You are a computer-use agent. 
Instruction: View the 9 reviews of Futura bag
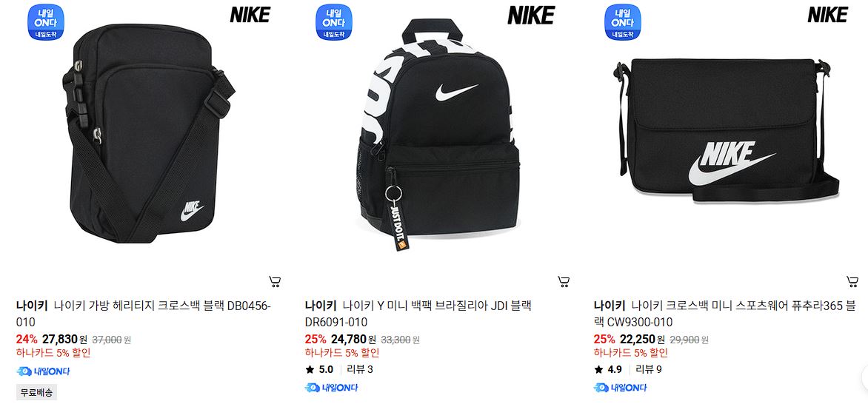click(649, 370)
